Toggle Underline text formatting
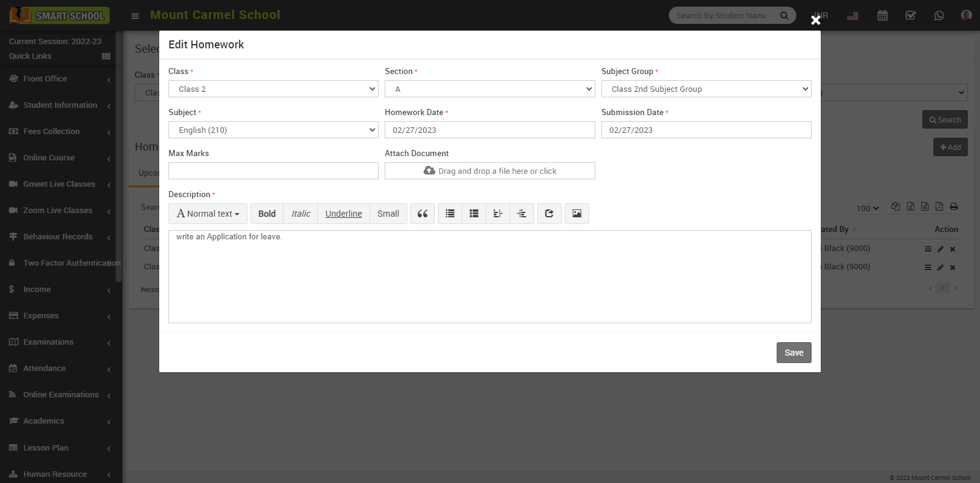The width and height of the screenshot is (980, 483). click(x=344, y=214)
